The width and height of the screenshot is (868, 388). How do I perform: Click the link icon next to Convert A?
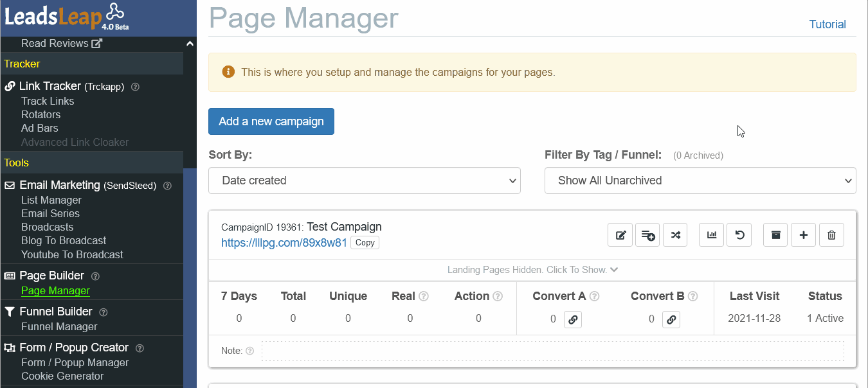click(573, 319)
